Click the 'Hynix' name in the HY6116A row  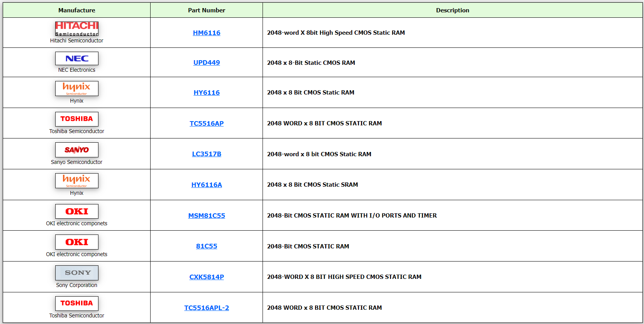pyautogui.click(x=77, y=193)
